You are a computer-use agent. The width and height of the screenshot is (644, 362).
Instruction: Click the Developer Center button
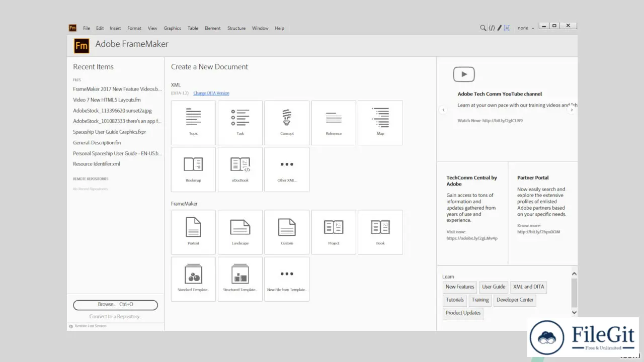click(515, 300)
